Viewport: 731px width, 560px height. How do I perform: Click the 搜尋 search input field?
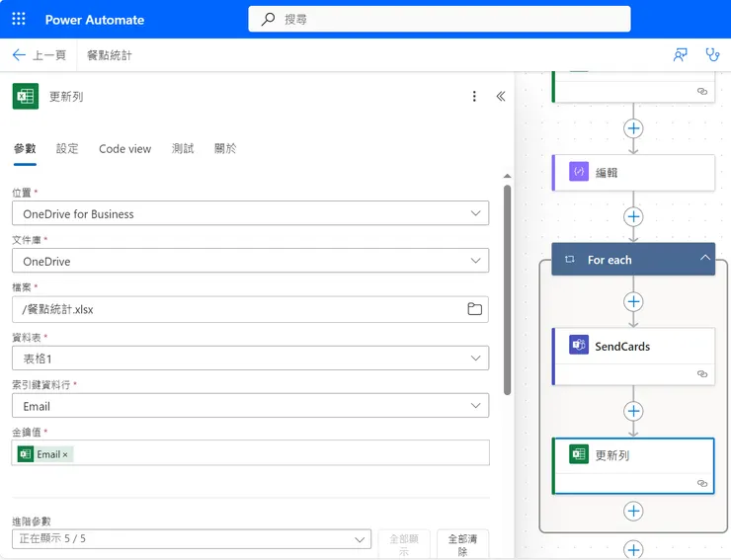(440, 19)
